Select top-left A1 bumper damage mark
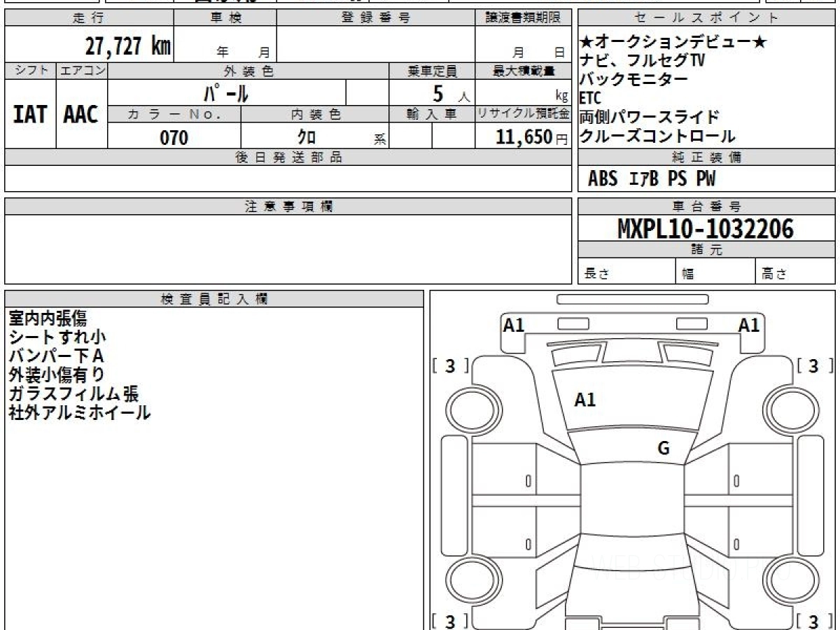This screenshot has height=630, width=840. [x=514, y=325]
